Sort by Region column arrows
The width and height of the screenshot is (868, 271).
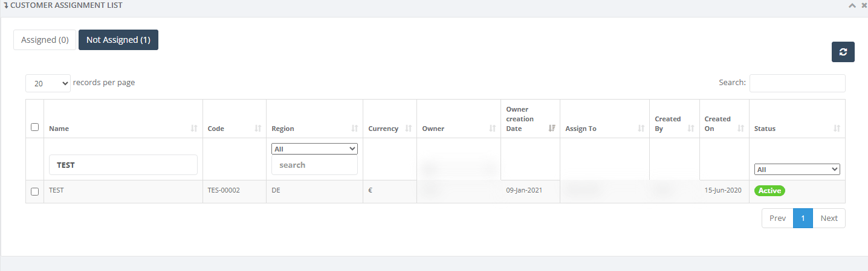point(355,129)
